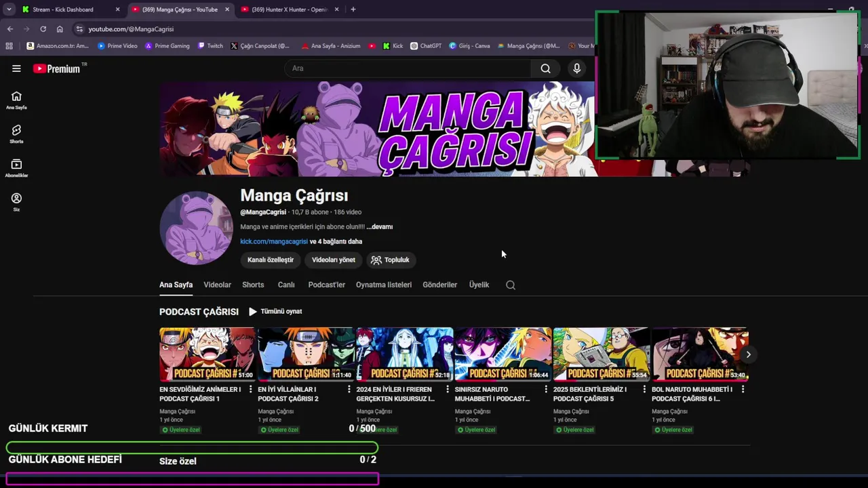Click the address bar URL
The height and width of the screenshot is (488, 868).
tap(131, 29)
